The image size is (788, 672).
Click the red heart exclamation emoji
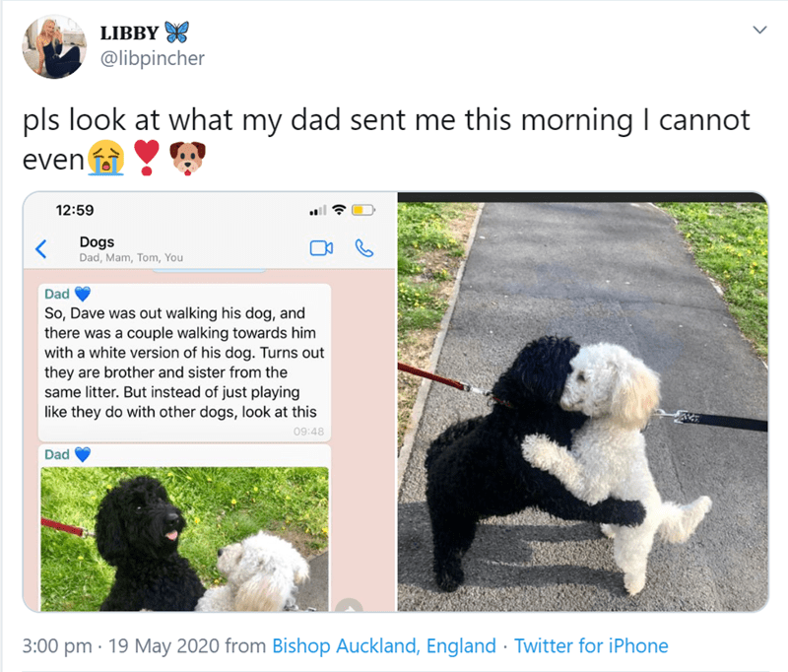(147, 158)
